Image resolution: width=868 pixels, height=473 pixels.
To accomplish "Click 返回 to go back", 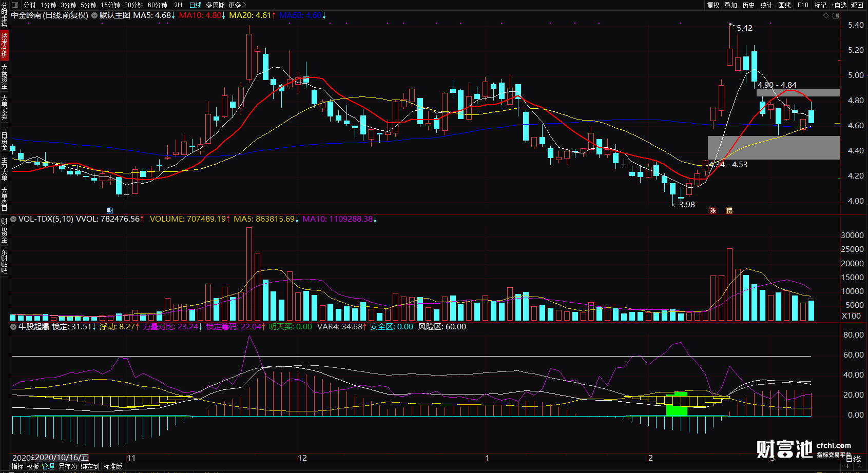I will point(857,5).
